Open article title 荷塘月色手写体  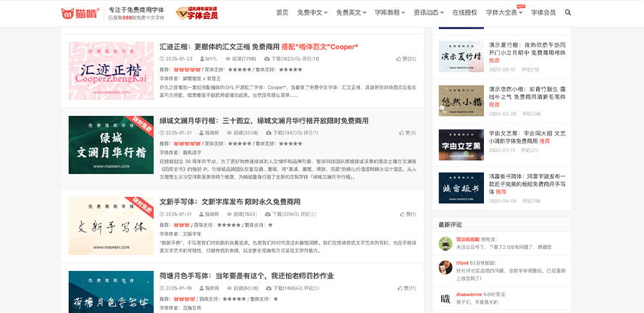246,276
